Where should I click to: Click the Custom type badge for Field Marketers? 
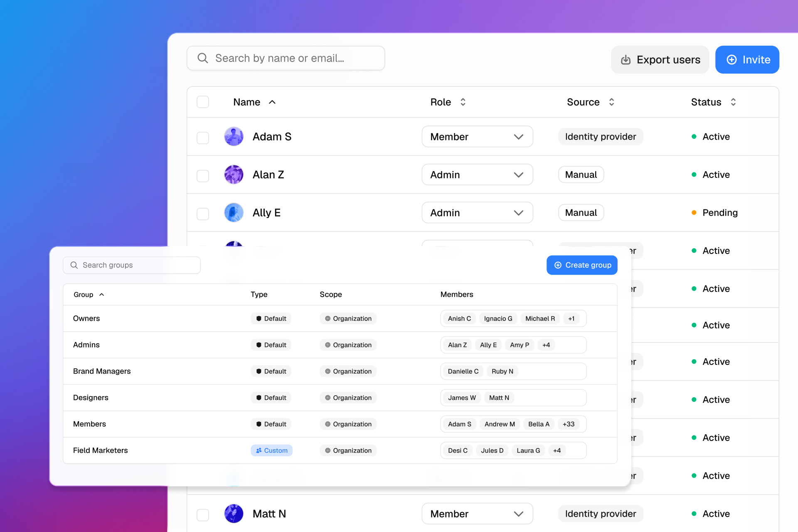tap(271, 451)
